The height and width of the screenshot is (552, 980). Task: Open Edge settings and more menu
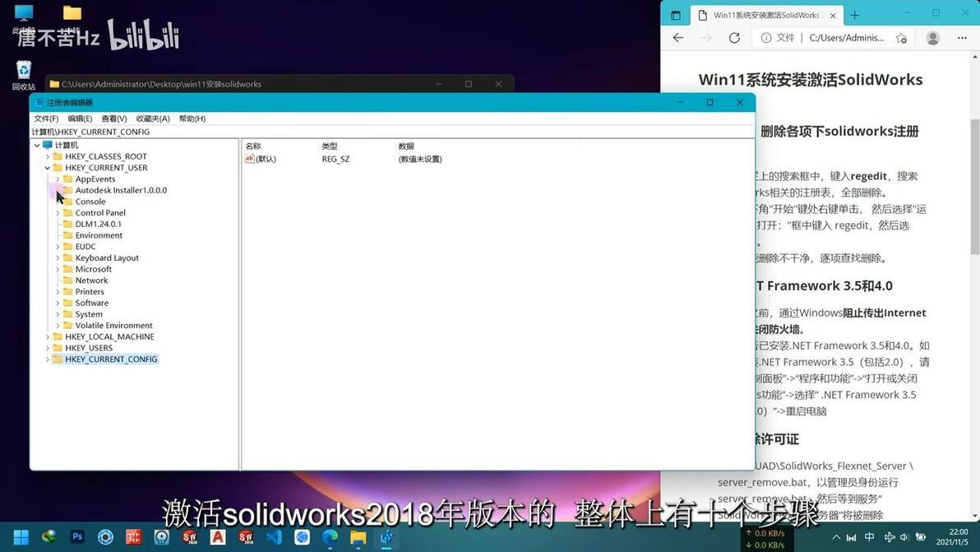tap(962, 38)
